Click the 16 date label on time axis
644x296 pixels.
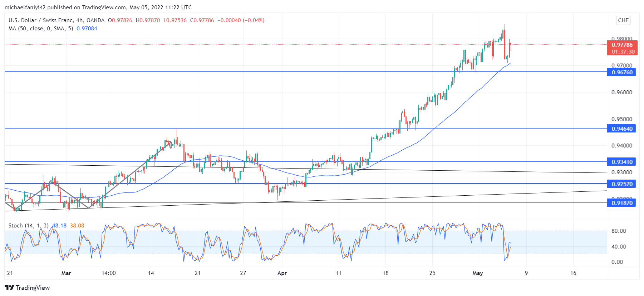tap(573, 273)
